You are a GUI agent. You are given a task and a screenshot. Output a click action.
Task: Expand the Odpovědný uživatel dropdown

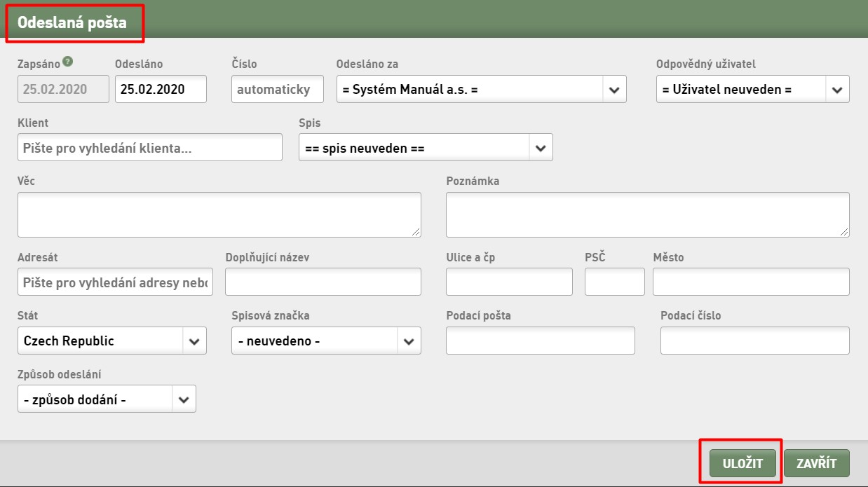837,90
